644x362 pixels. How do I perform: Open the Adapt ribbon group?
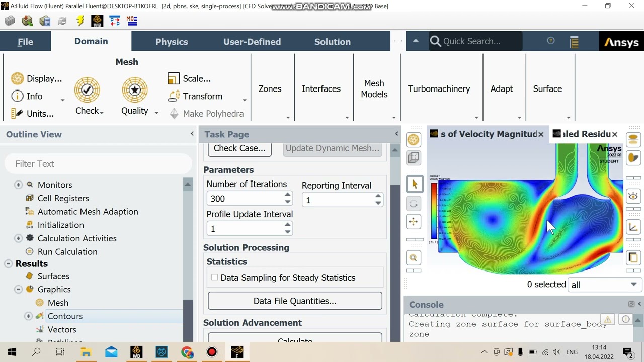click(x=502, y=88)
